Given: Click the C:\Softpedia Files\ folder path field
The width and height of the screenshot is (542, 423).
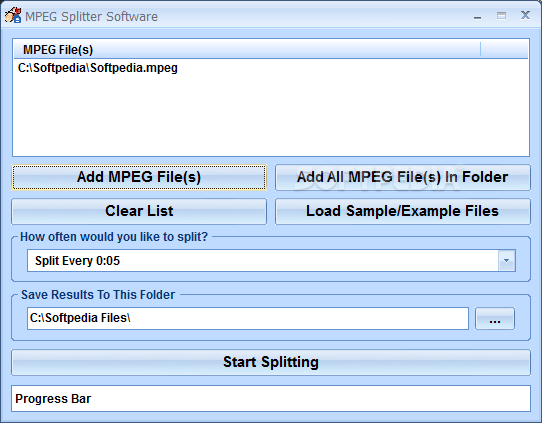Looking at the screenshot, I should pyautogui.click(x=248, y=318).
